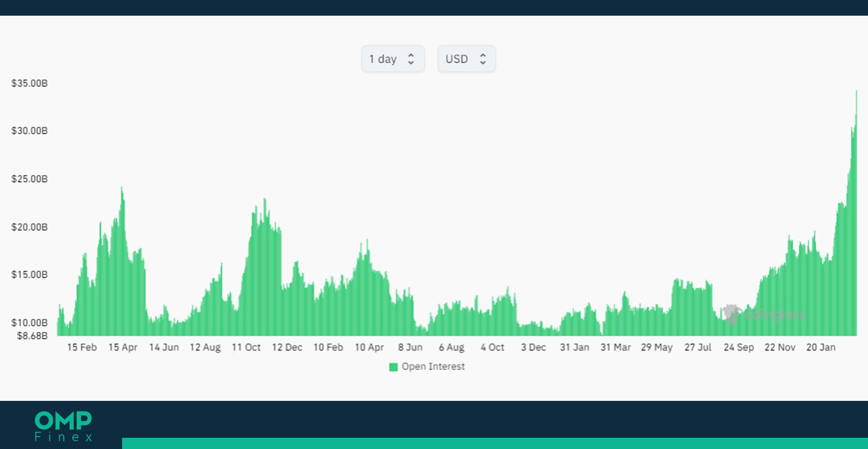Click the green Open Interest legend swatch

393,367
